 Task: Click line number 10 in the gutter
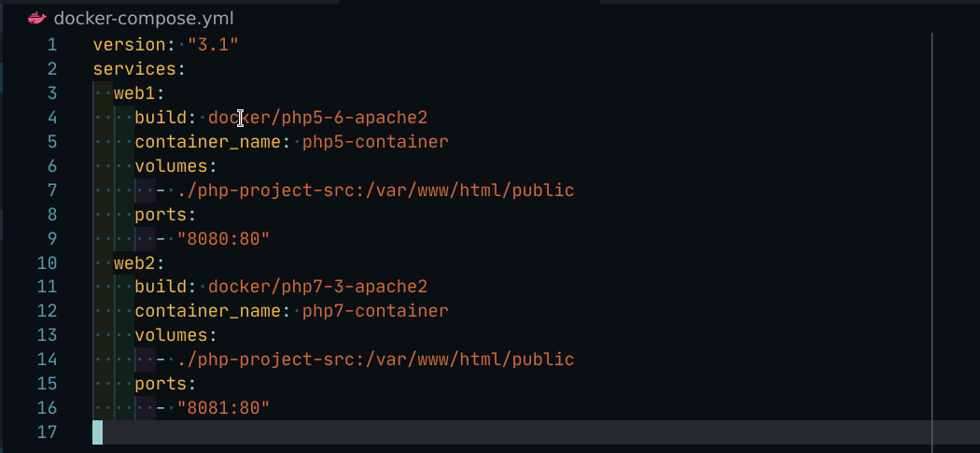(x=47, y=262)
